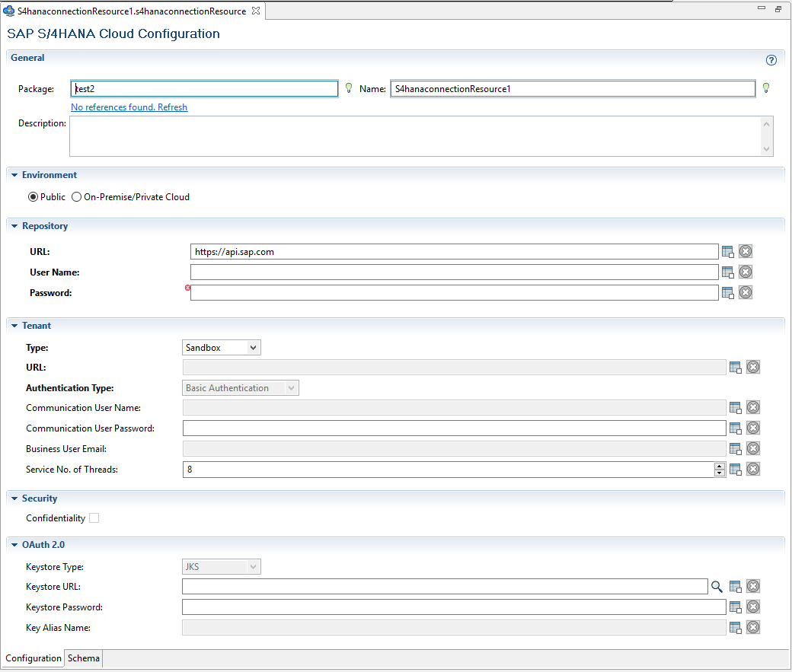
Task: Collapse the Security section
Action: (x=14, y=498)
